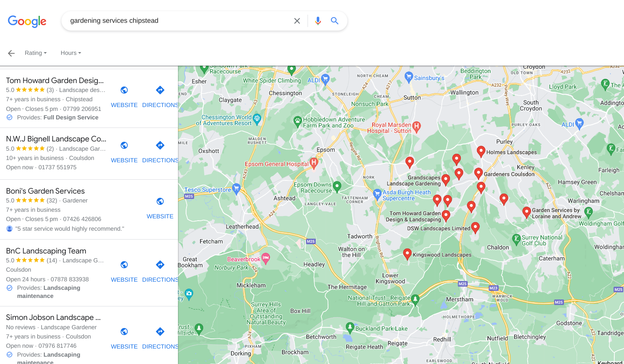This screenshot has height=364, width=624.
Task: Click WEBSITE label for Simon Jobson Landscape
Action: pyautogui.click(x=124, y=347)
